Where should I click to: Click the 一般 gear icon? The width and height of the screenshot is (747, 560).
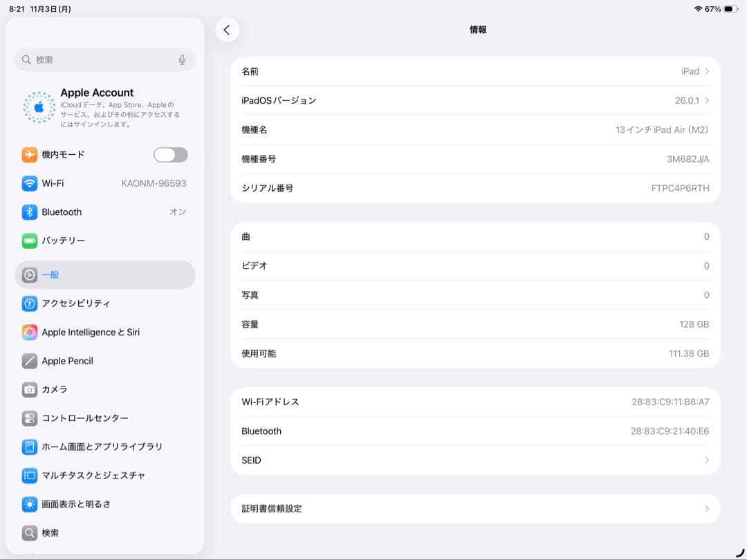(28, 274)
